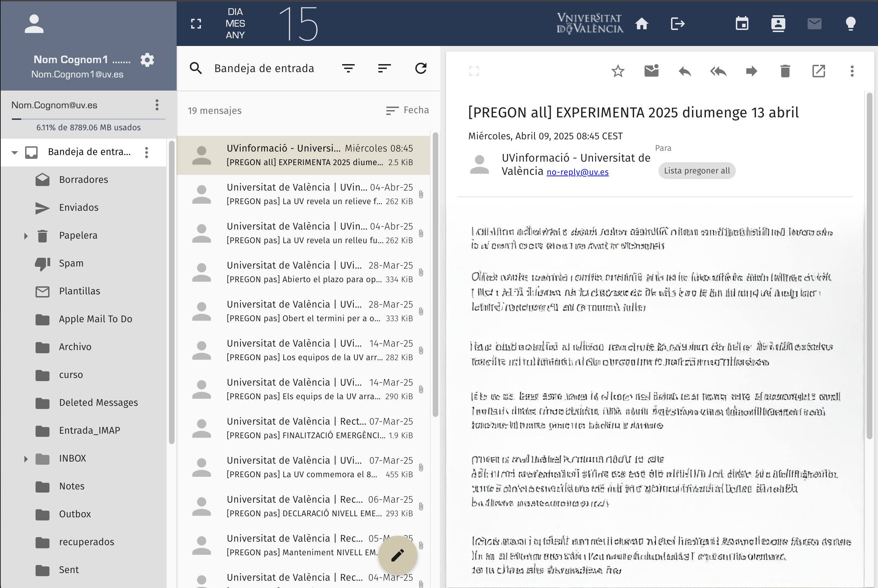
Task: Open message Abierto el plazo para op...
Action: [x=303, y=272]
